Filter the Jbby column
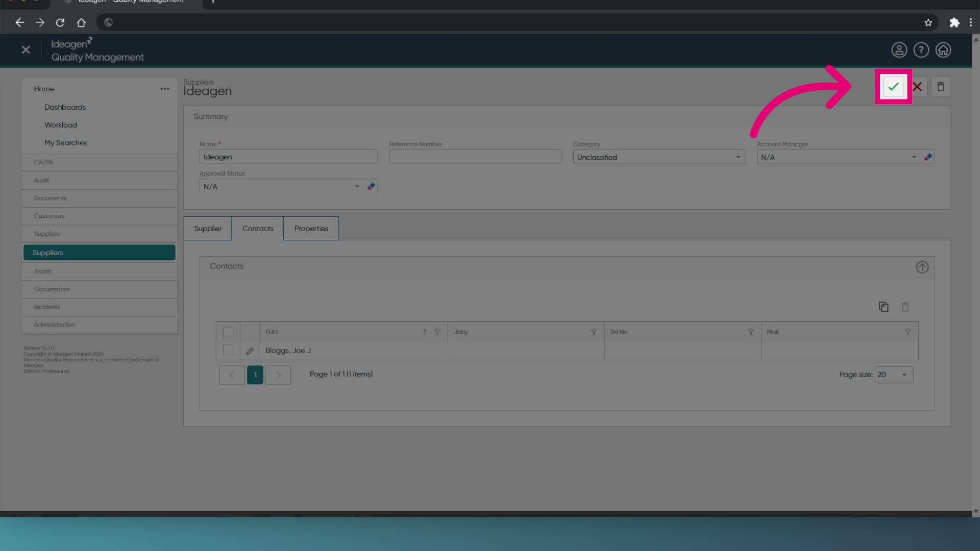Screen dimensions: 980x551 click(x=594, y=332)
